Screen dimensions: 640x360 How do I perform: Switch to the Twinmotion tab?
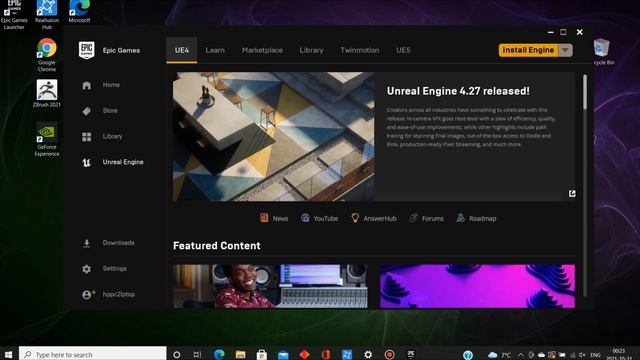[x=360, y=50]
